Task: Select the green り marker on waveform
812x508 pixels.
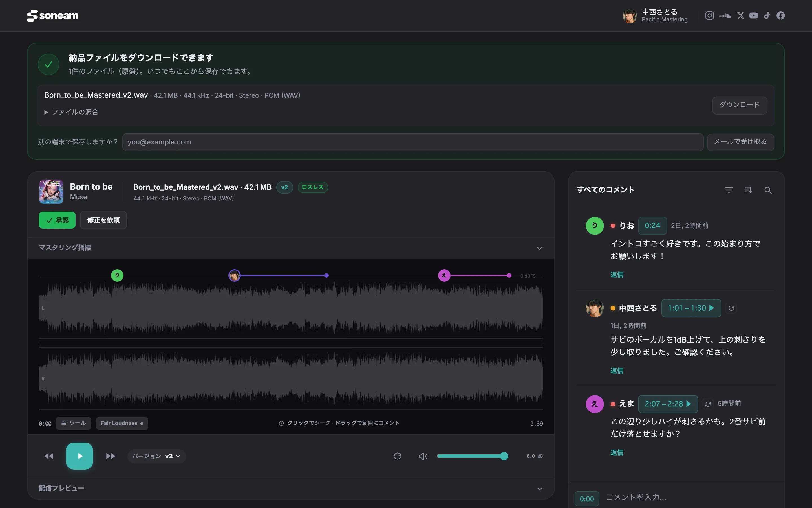Action: coord(117,275)
